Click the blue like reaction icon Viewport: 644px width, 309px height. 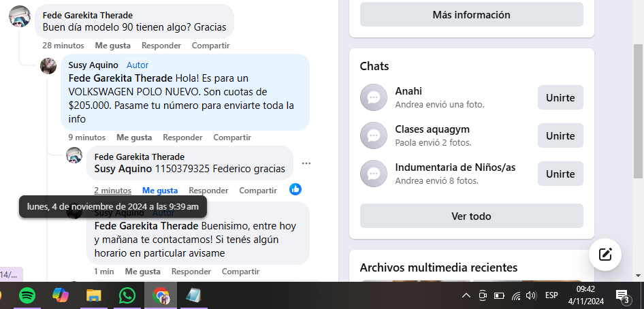295,189
